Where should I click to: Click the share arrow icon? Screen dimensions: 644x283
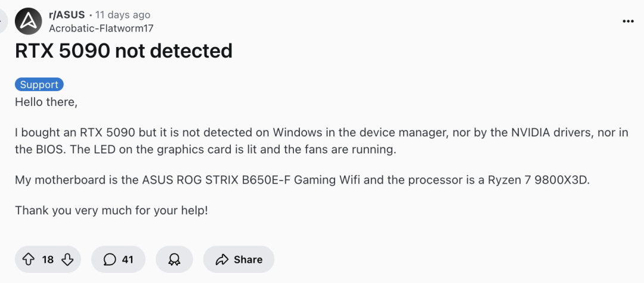coord(222,259)
